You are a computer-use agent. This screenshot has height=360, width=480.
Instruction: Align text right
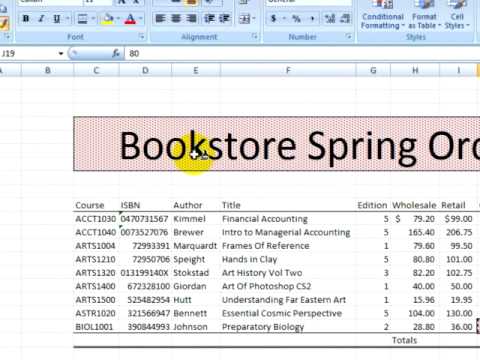[191, 18]
